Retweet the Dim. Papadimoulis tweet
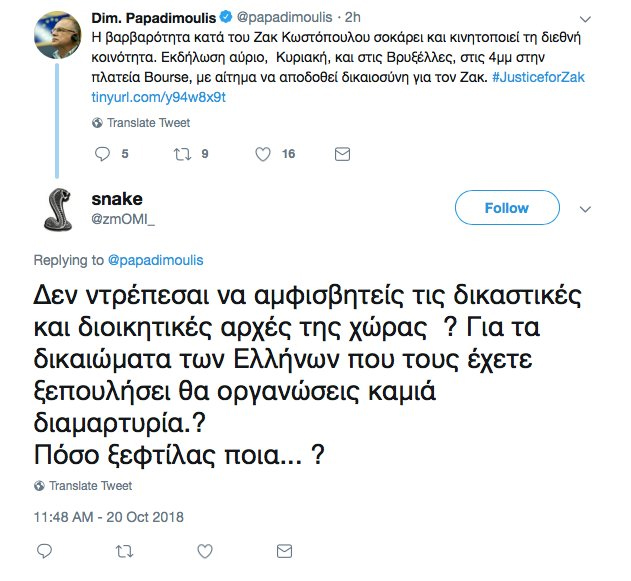This screenshot has height=581, width=631. [x=182, y=154]
